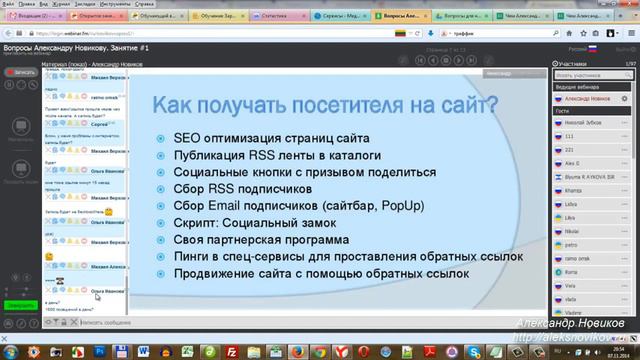Click the reload page icon
Viewport: 640px width, 360px height.
[417, 33]
